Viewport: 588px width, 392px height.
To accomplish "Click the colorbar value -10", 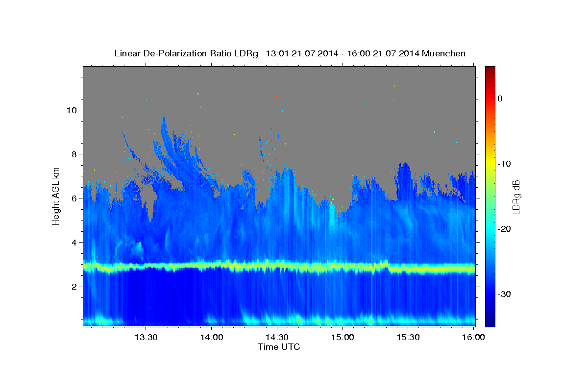I will [x=505, y=164].
